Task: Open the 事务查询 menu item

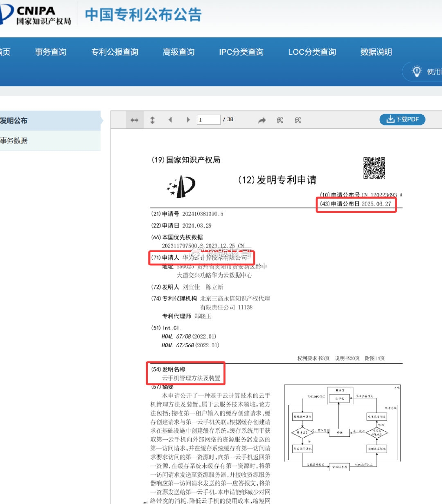Action: tap(51, 52)
